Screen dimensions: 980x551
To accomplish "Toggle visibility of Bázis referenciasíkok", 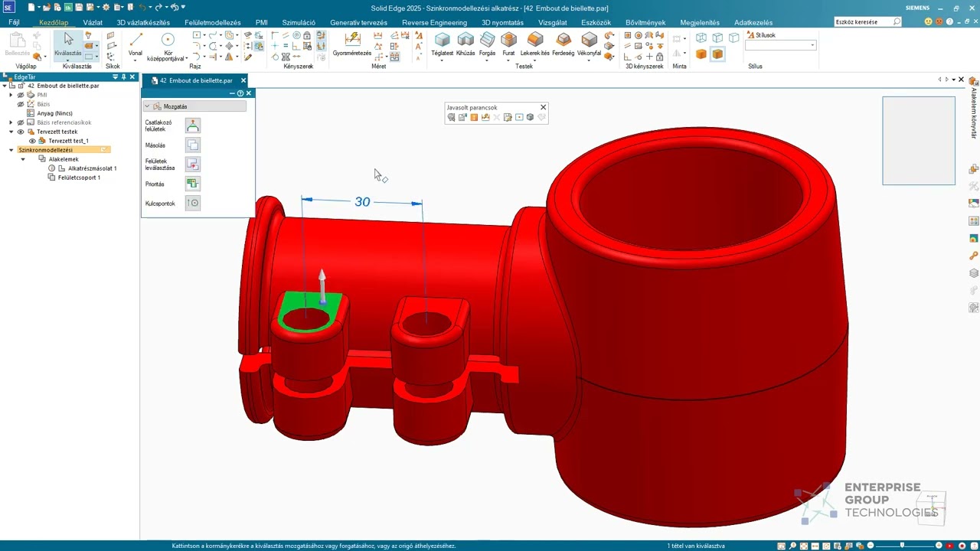I will click(x=21, y=122).
